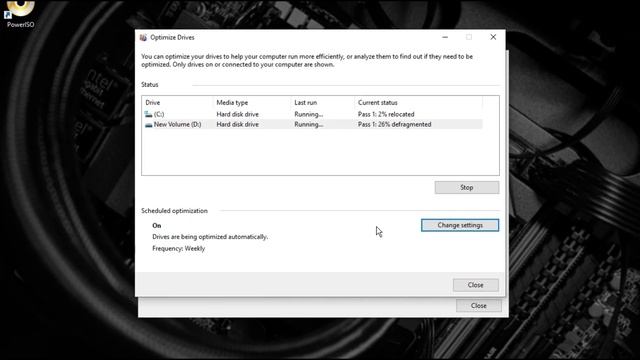Click 'Pass 1: 2% relocated' status
This screenshot has height=360, width=640.
click(x=386, y=114)
